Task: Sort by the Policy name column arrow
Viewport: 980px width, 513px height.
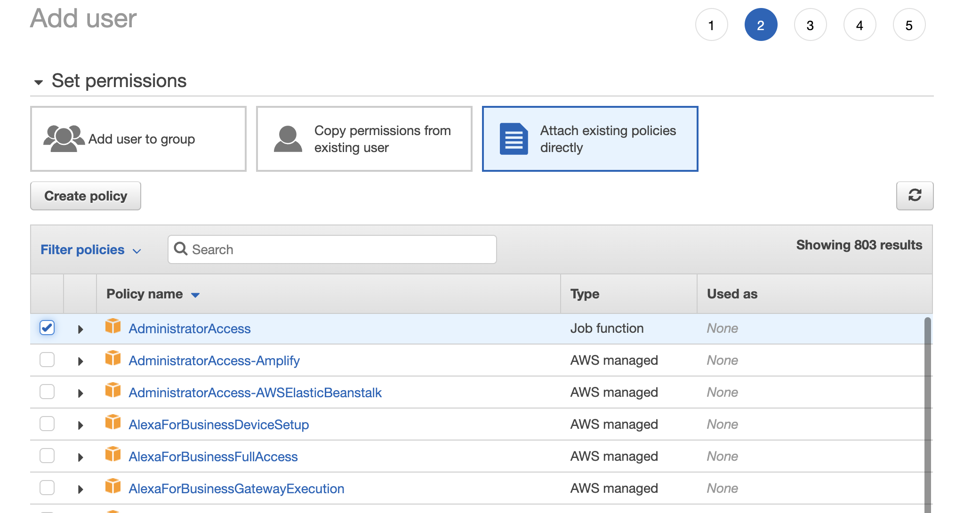Action: pyautogui.click(x=195, y=295)
